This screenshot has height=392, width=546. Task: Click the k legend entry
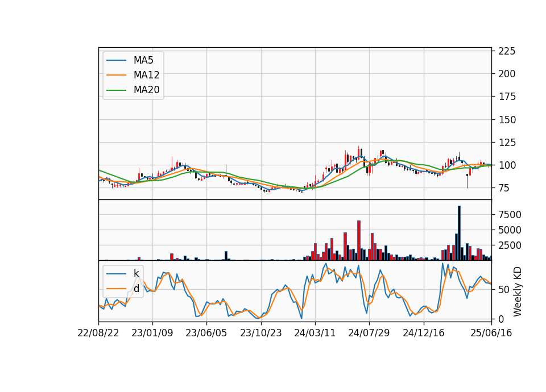pos(123,273)
